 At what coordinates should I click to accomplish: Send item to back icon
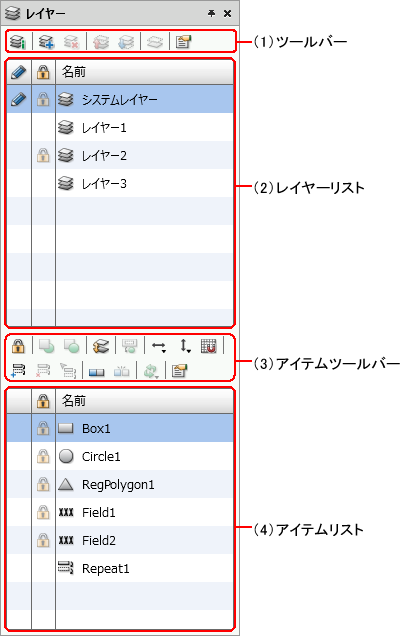click(71, 346)
